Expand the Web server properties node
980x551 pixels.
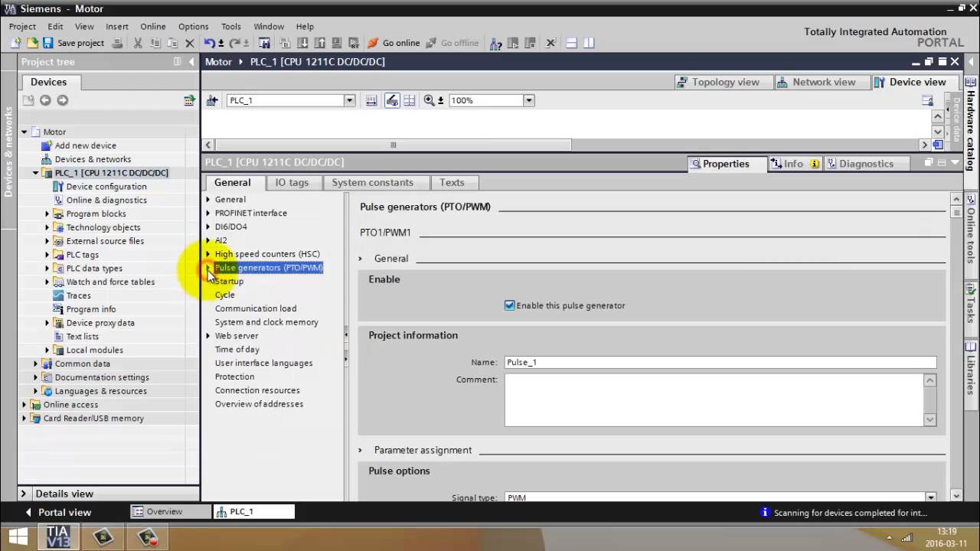click(x=207, y=336)
